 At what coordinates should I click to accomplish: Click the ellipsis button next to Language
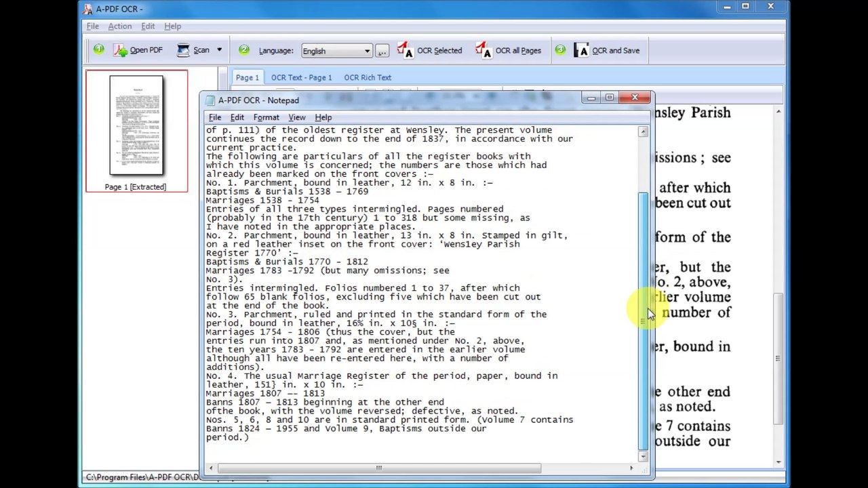382,51
